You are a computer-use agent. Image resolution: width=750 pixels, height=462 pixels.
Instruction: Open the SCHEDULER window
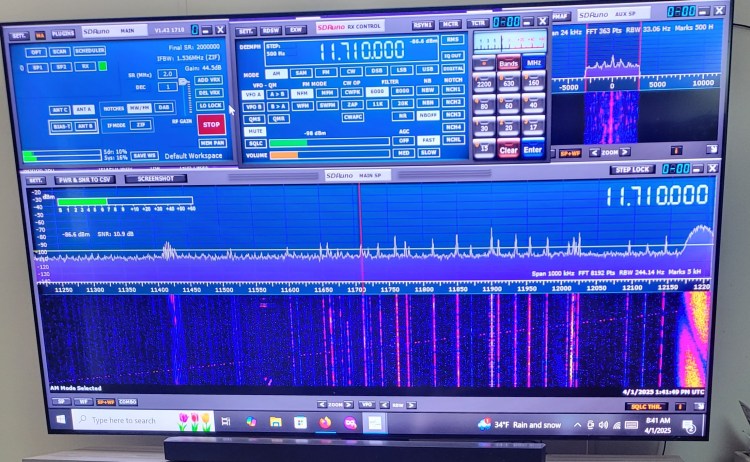90,51
